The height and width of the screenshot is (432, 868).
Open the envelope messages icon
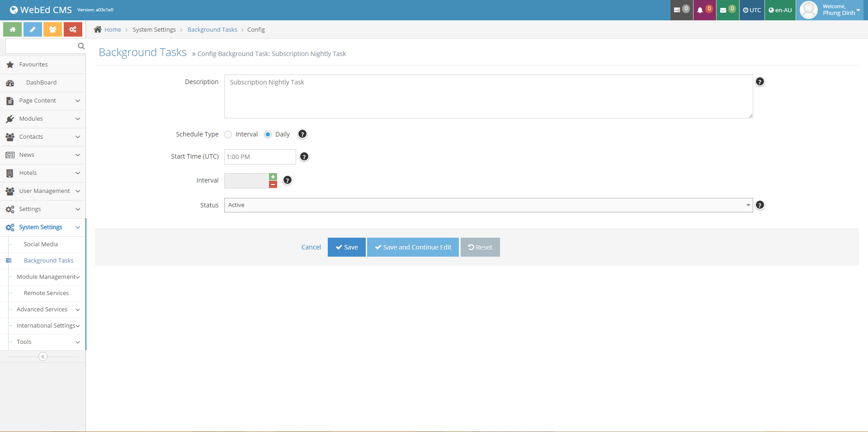(723, 10)
